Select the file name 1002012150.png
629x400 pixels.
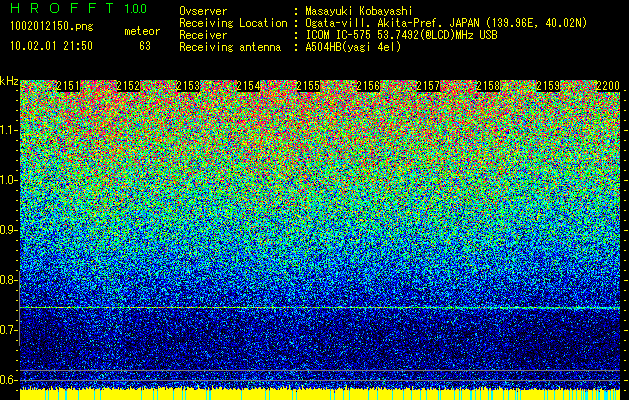click(52, 27)
